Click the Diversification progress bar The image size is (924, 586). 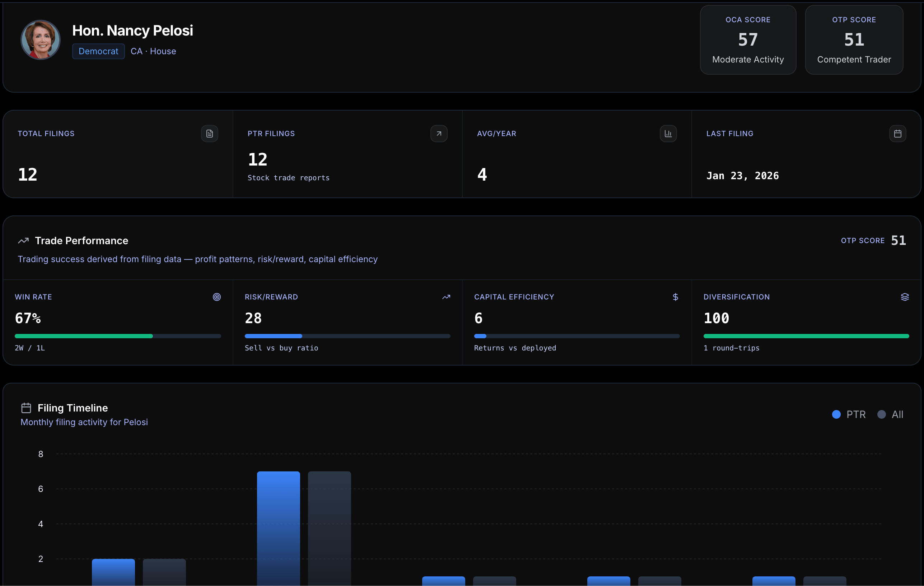[x=806, y=336]
